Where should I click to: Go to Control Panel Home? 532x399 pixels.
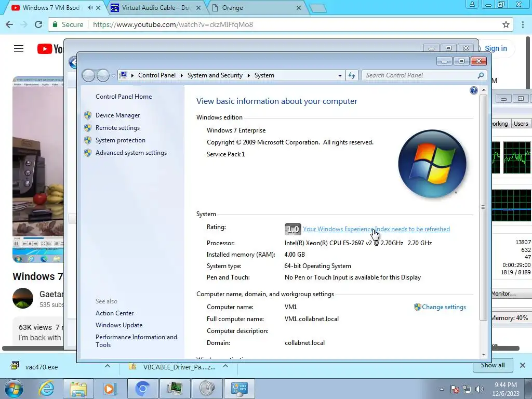124,97
